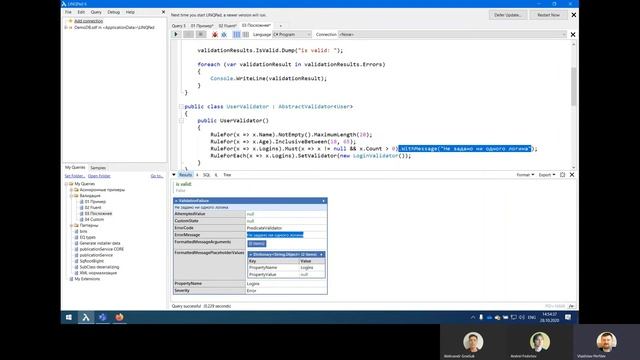Click the Open Folder link
This screenshot has height=360, width=640.
pos(99,176)
